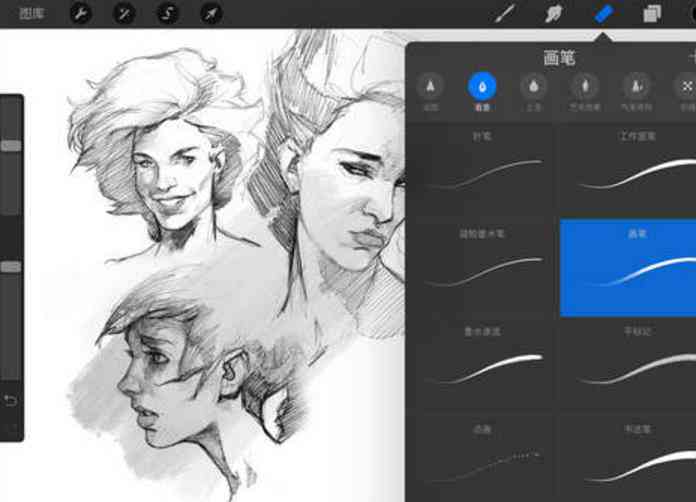This screenshot has height=502, width=696.
Task: Return to the 图库 gallery
Action: tap(32, 13)
